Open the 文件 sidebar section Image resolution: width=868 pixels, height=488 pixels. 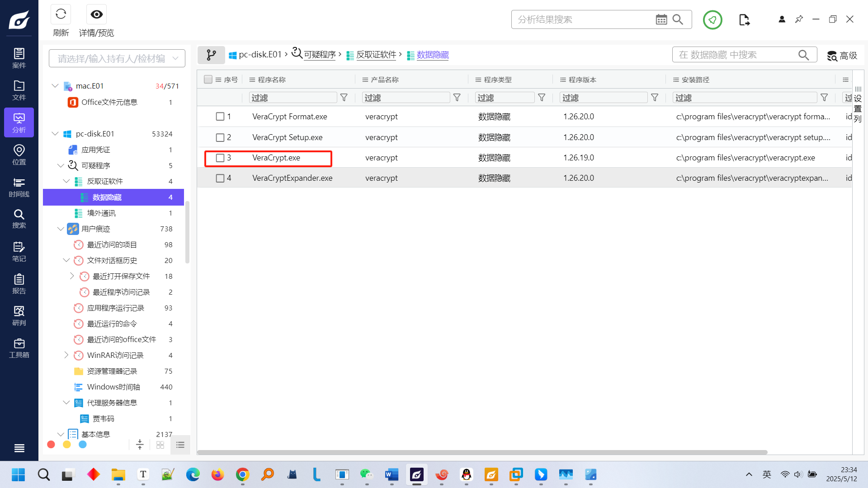pos(19,90)
